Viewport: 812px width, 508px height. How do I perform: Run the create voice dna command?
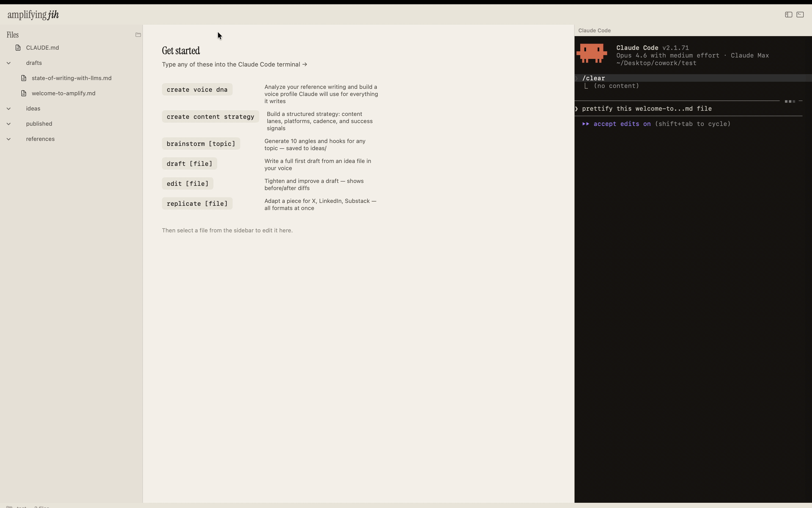(197, 89)
